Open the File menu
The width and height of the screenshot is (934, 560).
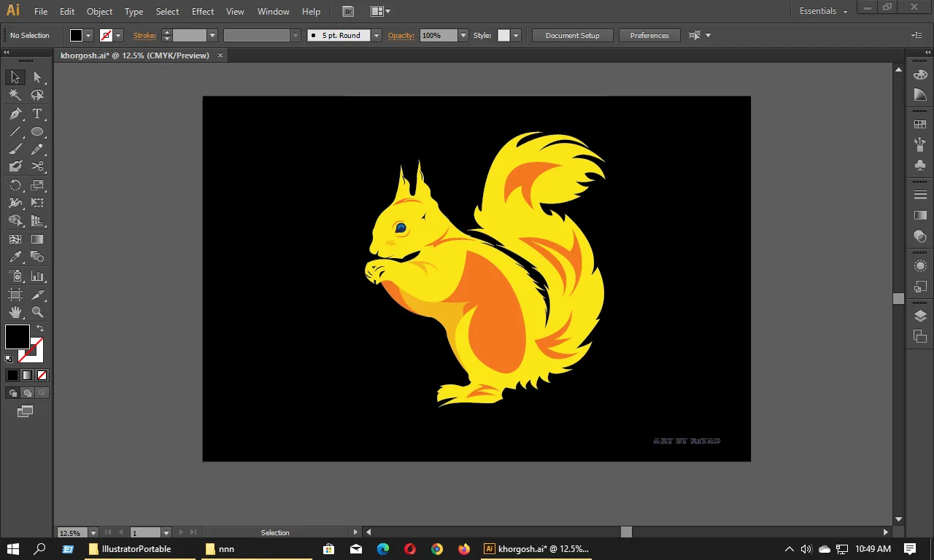(x=41, y=12)
